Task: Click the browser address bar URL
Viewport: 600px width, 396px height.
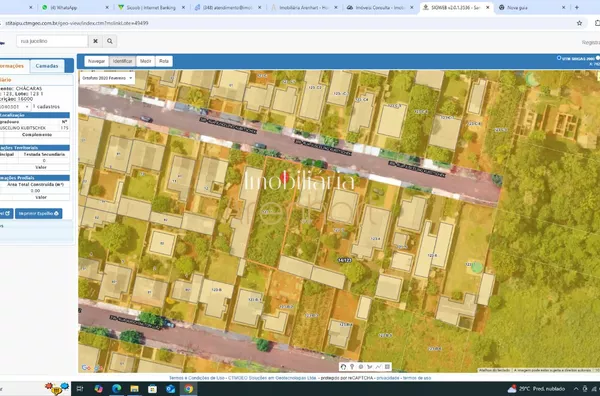Action: (77, 23)
